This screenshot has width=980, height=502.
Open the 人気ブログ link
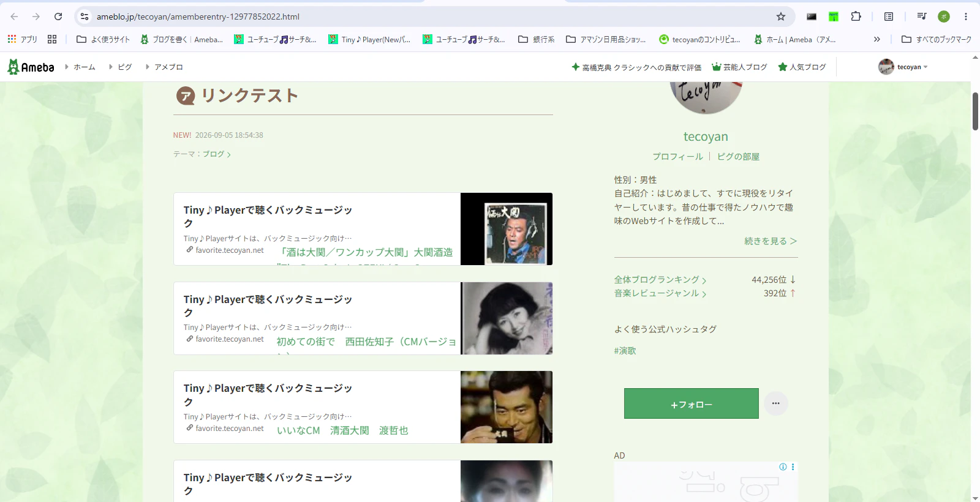pos(802,67)
